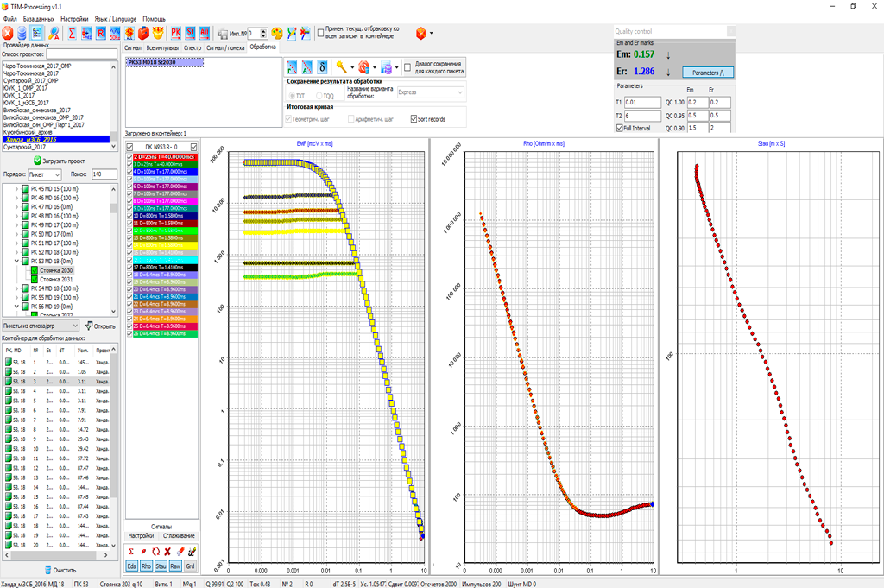
Task: Click the Загрузить проект button
Action: coord(60,161)
